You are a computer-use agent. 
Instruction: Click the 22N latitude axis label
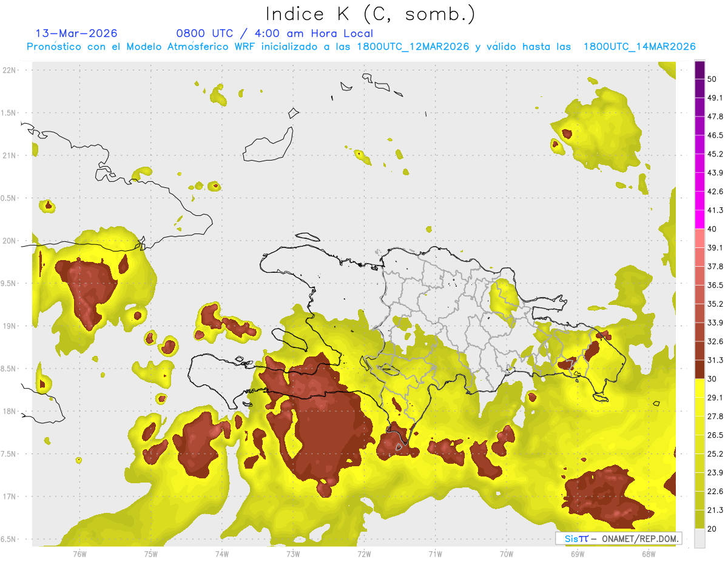[10, 70]
